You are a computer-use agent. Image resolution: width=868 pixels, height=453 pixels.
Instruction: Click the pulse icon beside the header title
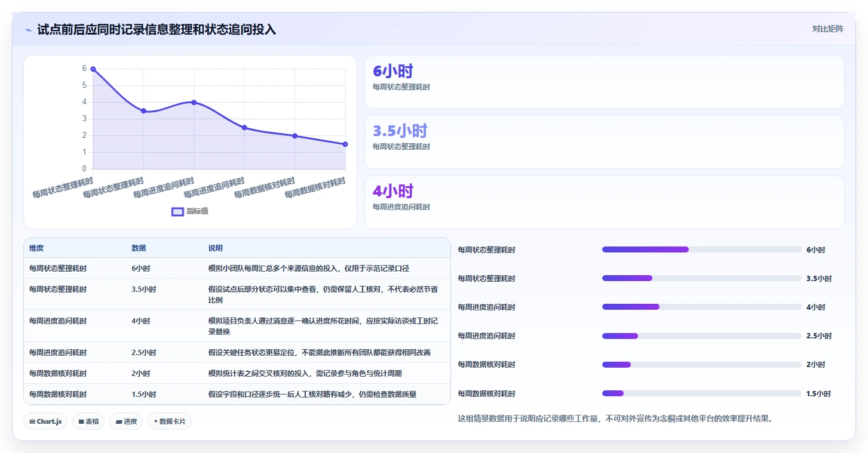click(28, 30)
